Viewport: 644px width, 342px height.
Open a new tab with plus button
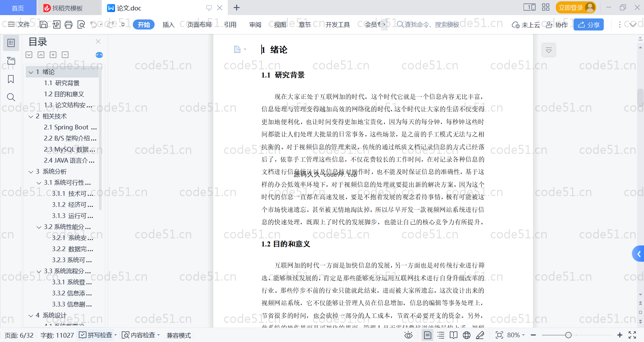[236, 7]
